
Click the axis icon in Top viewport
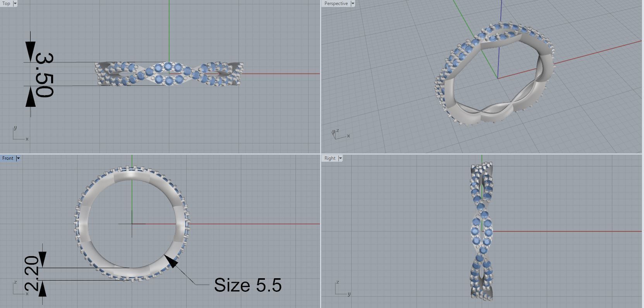(20, 134)
